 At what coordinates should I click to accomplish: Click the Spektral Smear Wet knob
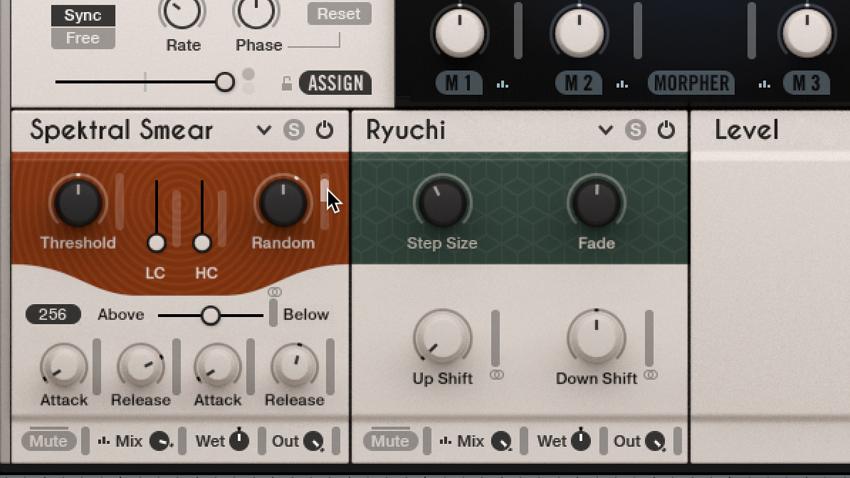point(239,441)
